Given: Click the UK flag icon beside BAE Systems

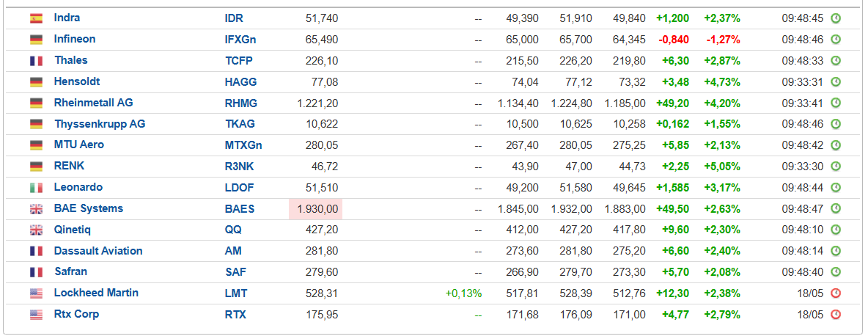Looking at the screenshot, I should [x=37, y=209].
